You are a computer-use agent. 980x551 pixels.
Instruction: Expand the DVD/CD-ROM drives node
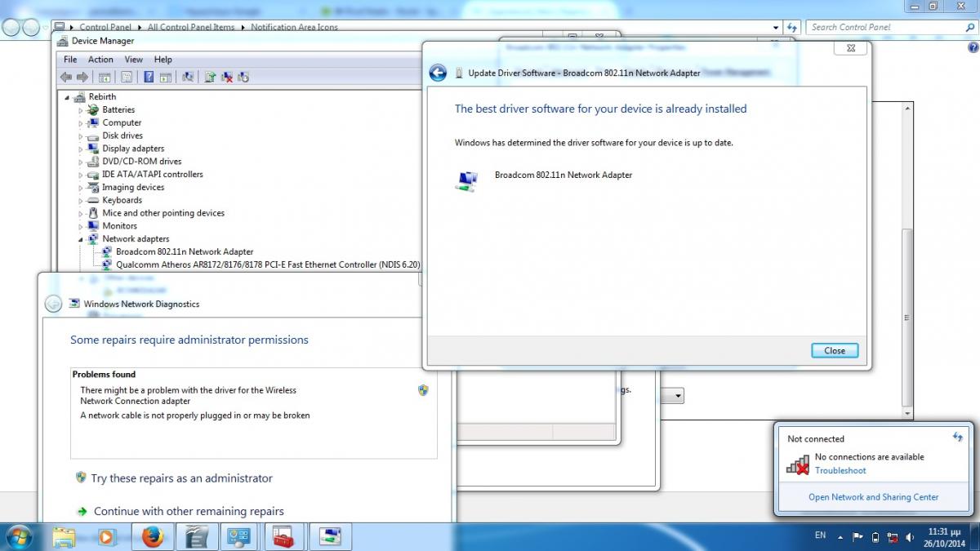(81, 162)
